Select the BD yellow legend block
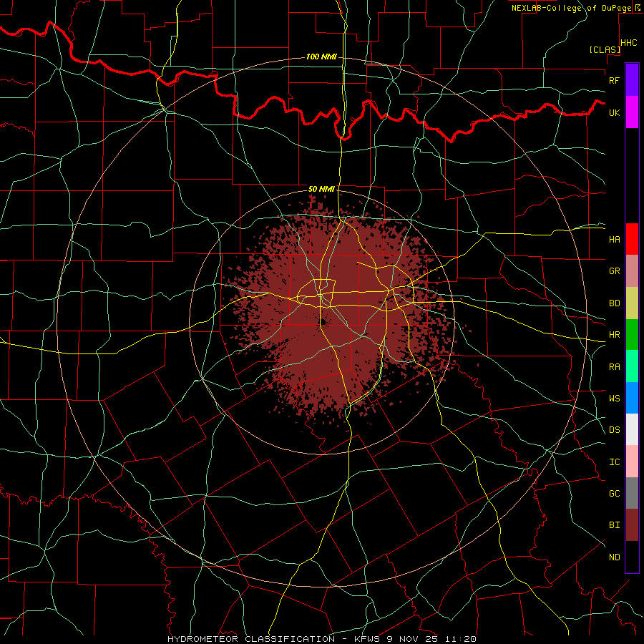 click(632, 303)
